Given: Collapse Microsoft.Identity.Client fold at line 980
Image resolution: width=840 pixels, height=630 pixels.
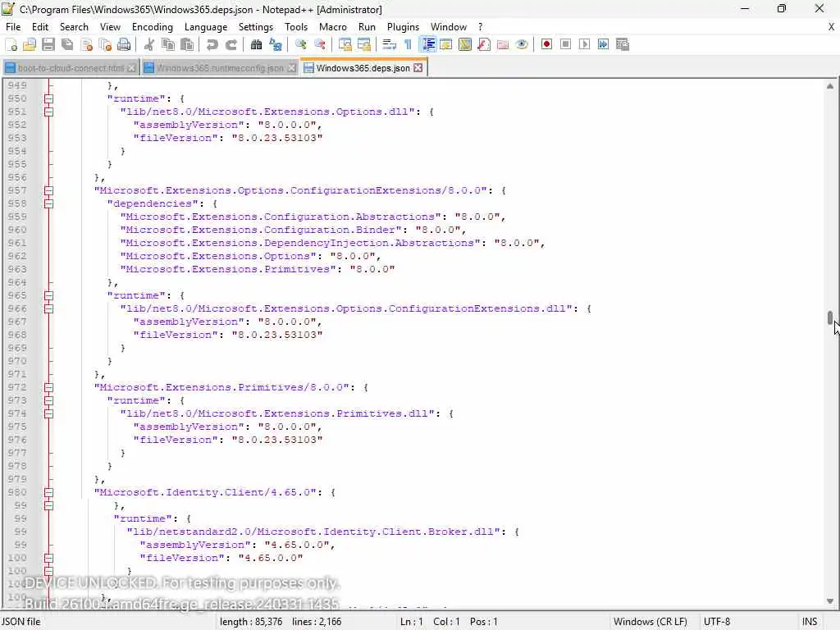Looking at the screenshot, I should (48, 492).
